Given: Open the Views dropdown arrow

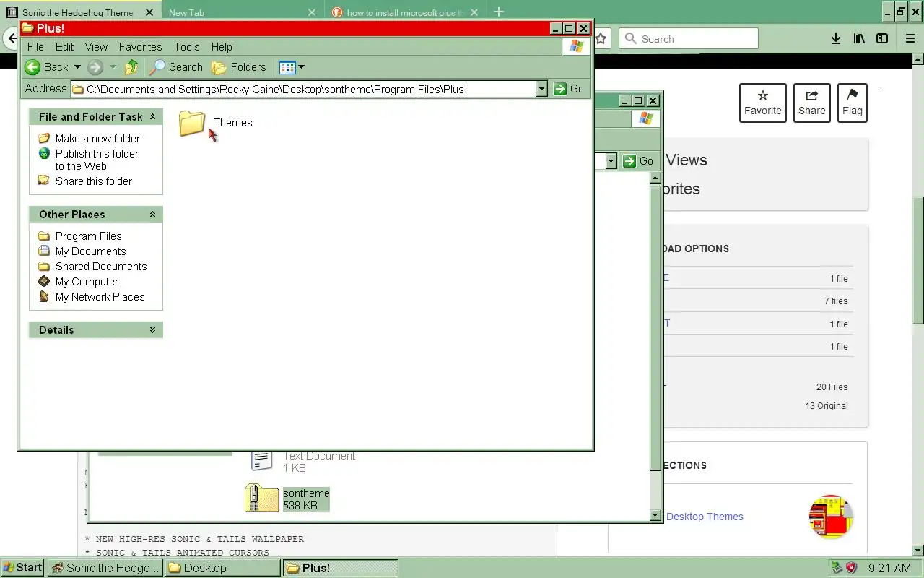Looking at the screenshot, I should point(302,67).
